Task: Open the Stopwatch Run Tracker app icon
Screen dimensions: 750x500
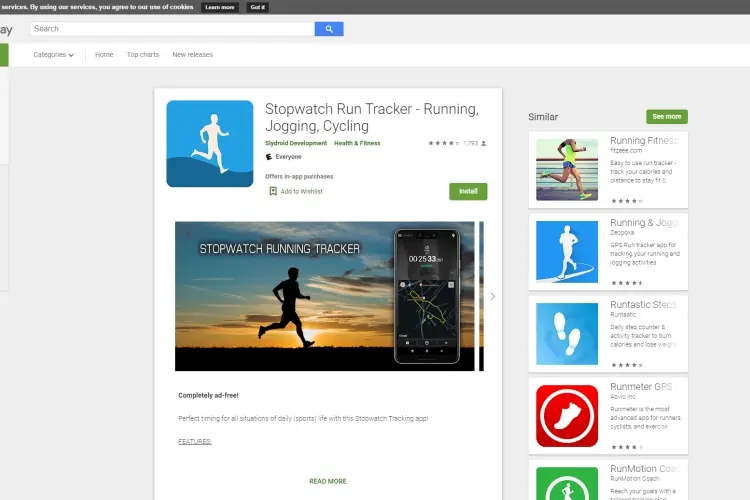Action: [x=210, y=144]
